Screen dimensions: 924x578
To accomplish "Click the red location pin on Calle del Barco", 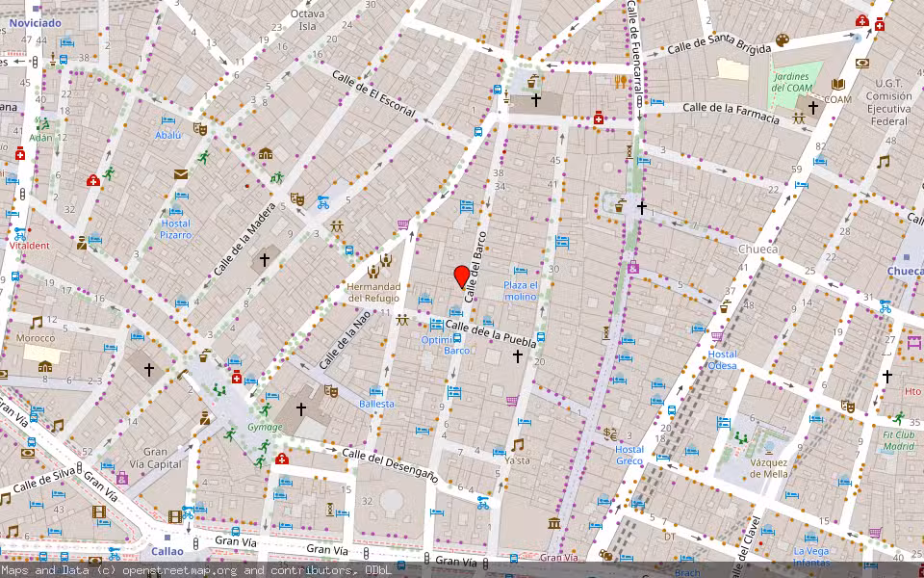I will 461,276.
